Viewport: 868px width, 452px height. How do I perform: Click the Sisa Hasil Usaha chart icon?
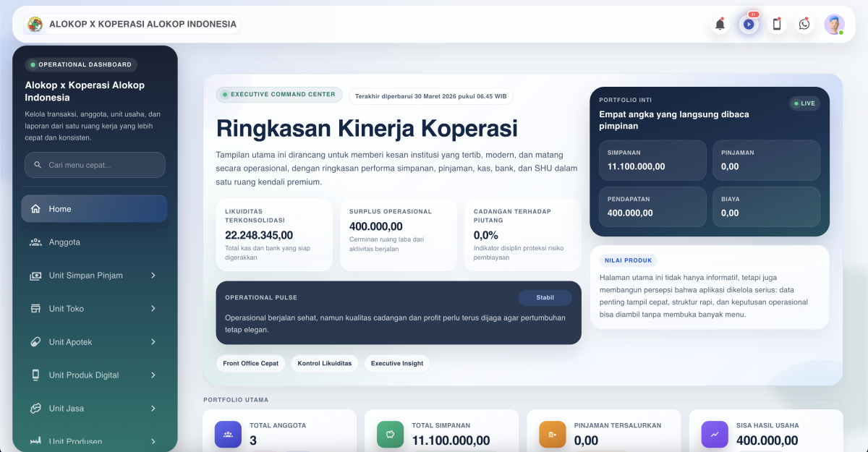(x=715, y=435)
